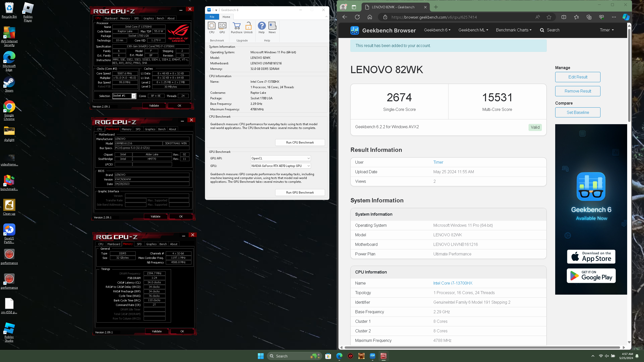Image resolution: width=644 pixels, height=362 pixels.
Task: Open the Timer account dropdown
Action: (x=607, y=30)
